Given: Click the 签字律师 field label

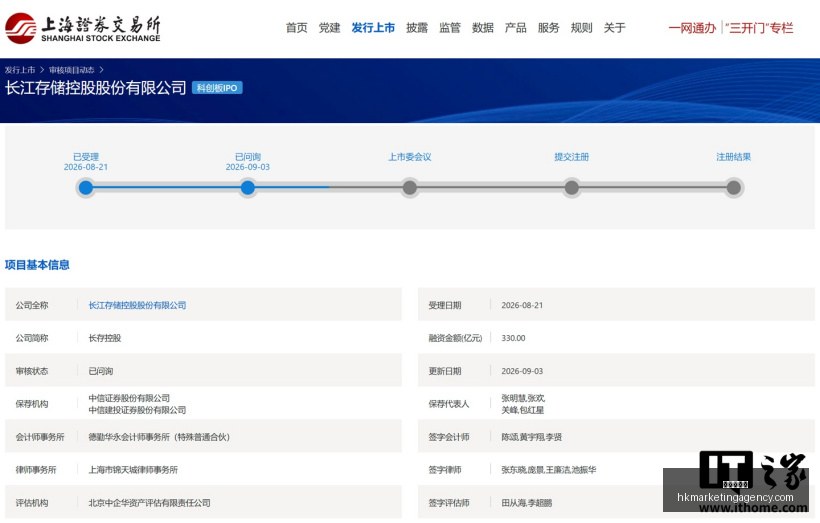Looking at the screenshot, I should pyautogui.click(x=445, y=470).
